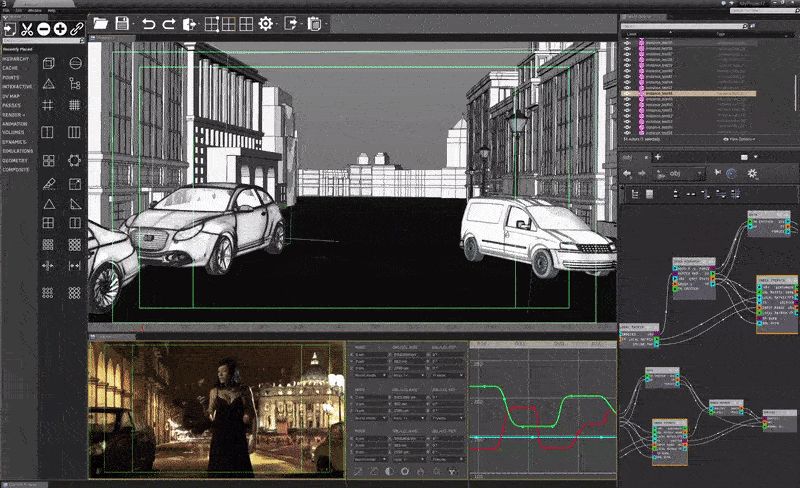Hide the first instance in outliner list
The image size is (800, 488).
pos(628,43)
